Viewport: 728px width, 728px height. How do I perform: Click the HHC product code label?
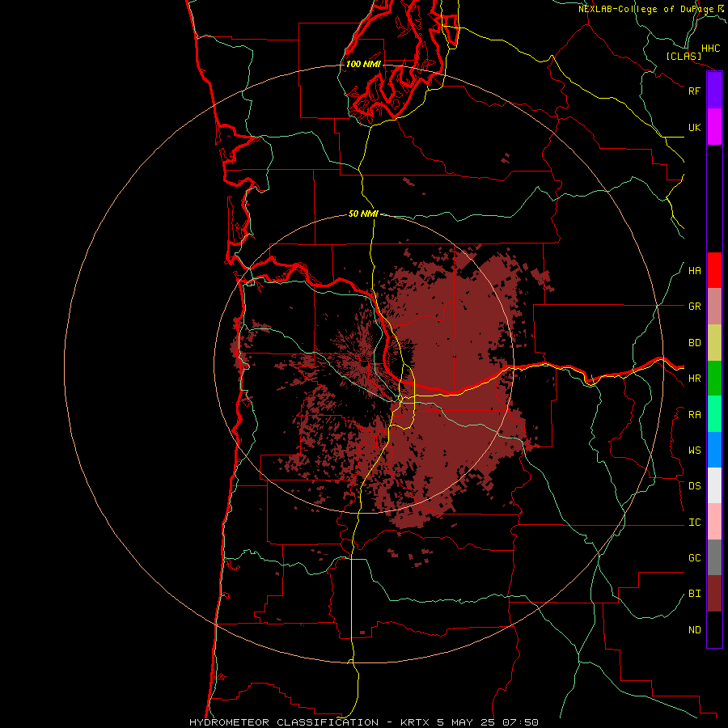pyautogui.click(x=710, y=49)
